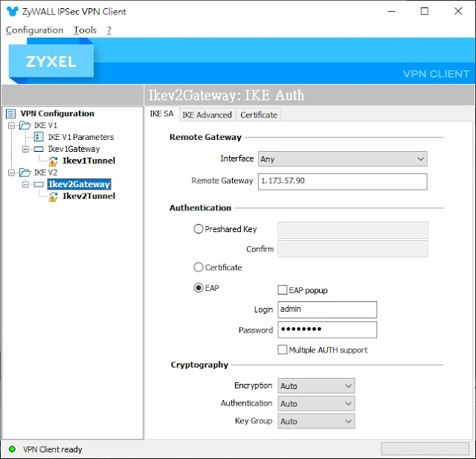Click the Confirm key input field
476x459 pixels.
353,249
